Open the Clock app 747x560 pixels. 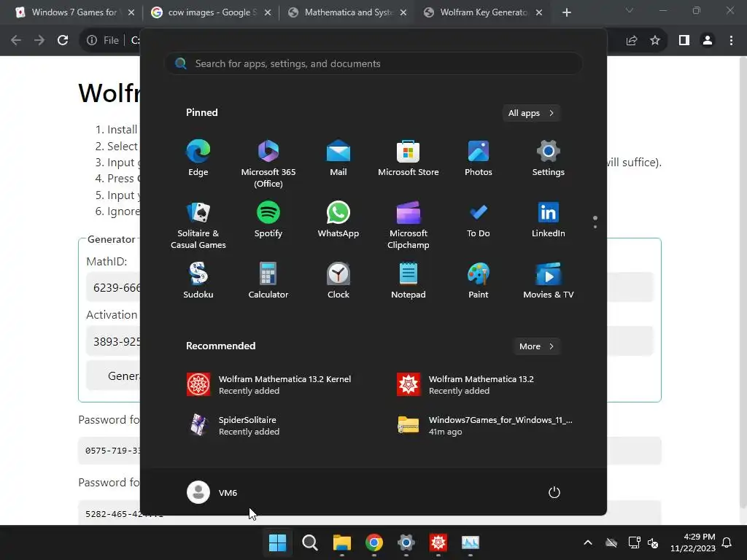[x=338, y=281]
